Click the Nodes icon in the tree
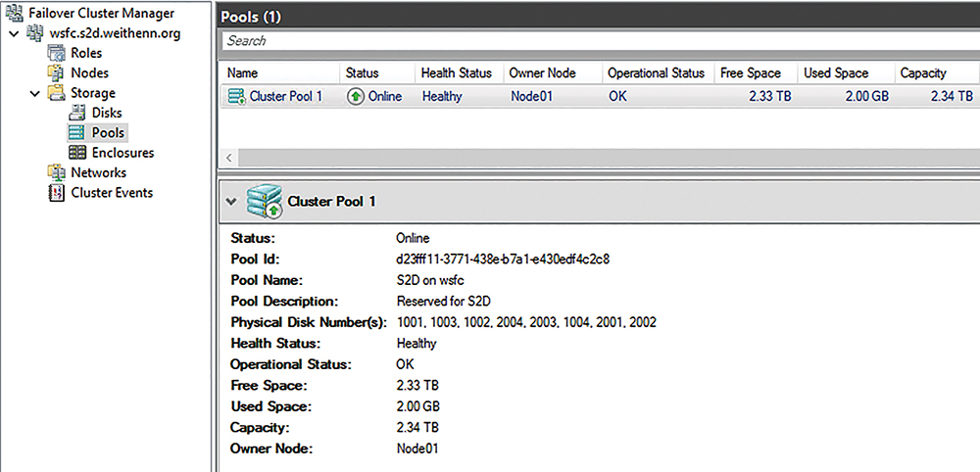980x472 pixels. (x=56, y=73)
